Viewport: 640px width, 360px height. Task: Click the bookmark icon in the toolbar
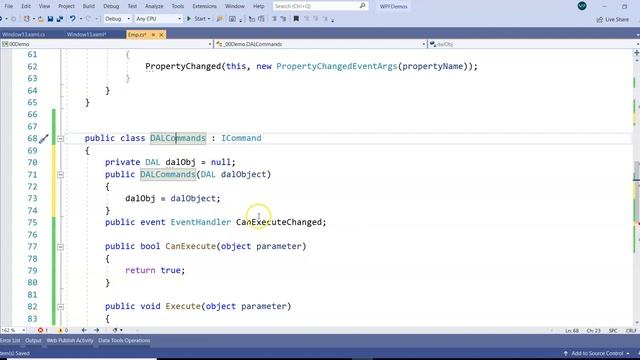[x=296, y=19]
